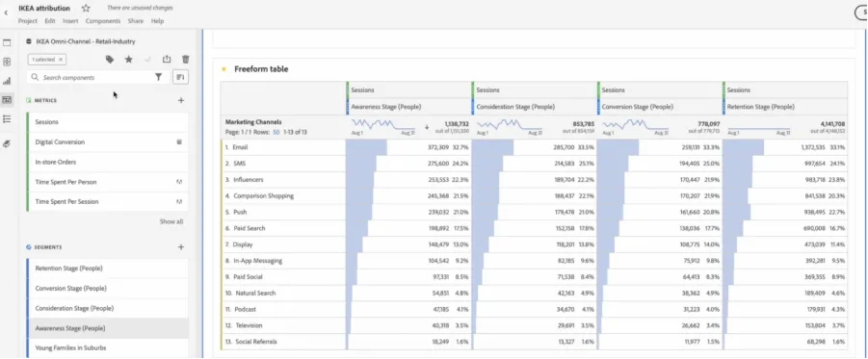Add a new segment with plus icon
This screenshot has height=359, width=868.
[x=180, y=247]
